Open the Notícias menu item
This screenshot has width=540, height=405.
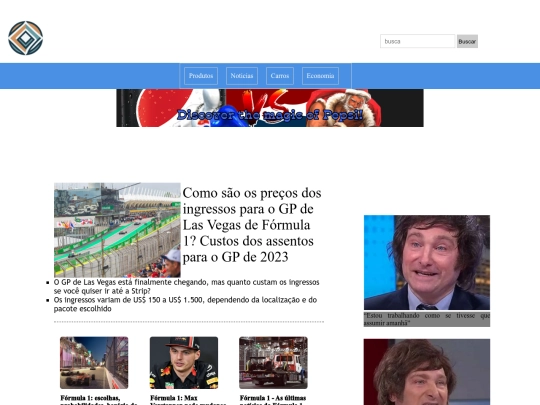click(x=242, y=76)
